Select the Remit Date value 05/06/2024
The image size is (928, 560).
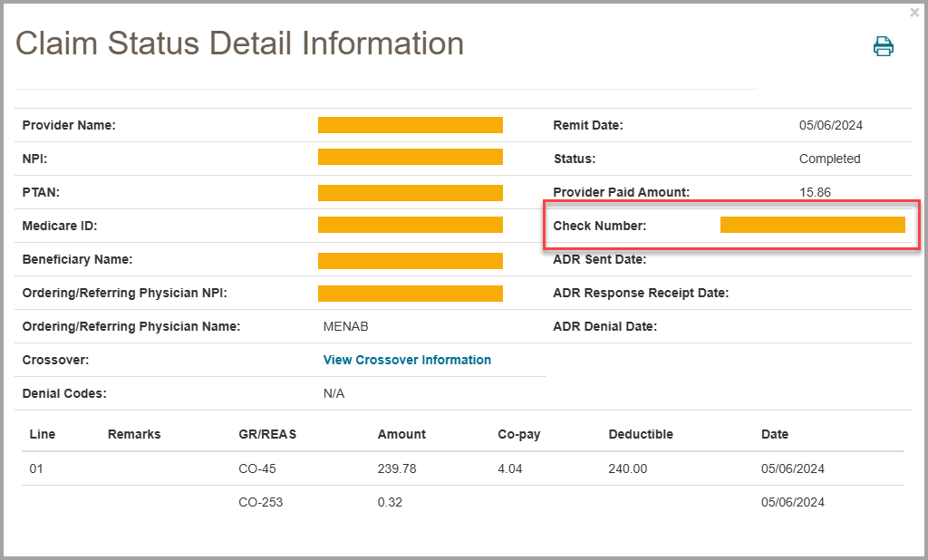coord(830,125)
